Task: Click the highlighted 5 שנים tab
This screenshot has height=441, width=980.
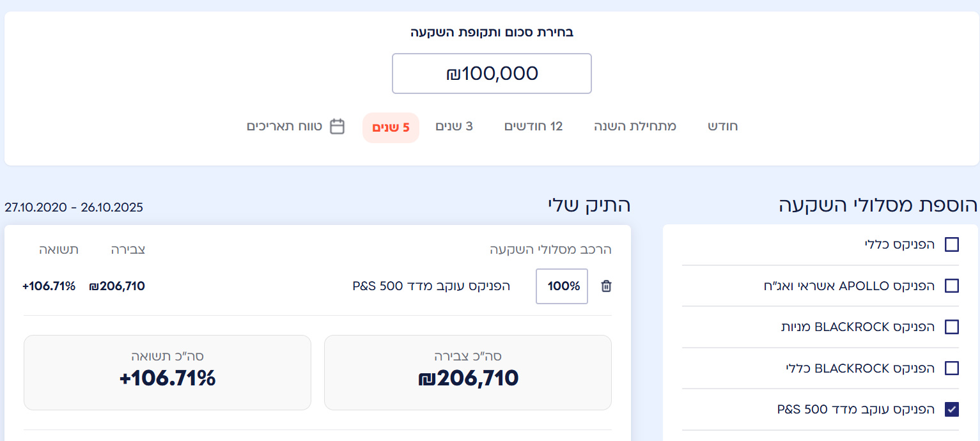Action: [x=391, y=128]
